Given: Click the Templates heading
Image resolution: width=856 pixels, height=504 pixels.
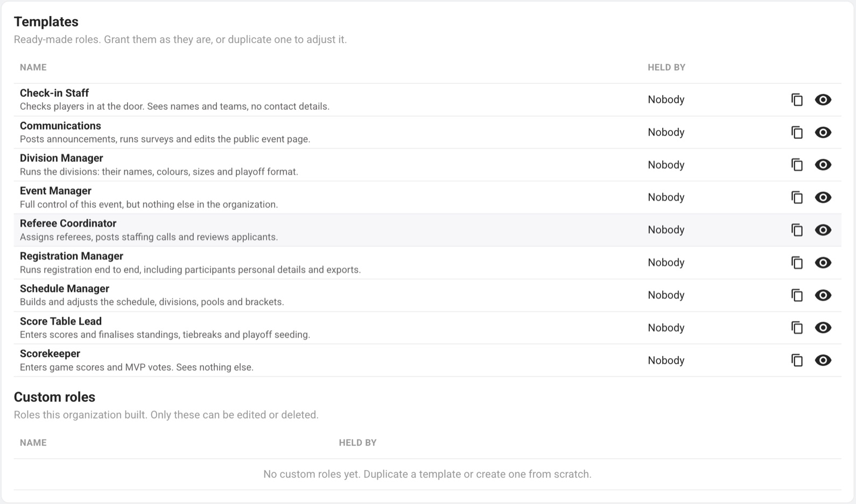Looking at the screenshot, I should coord(46,22).
